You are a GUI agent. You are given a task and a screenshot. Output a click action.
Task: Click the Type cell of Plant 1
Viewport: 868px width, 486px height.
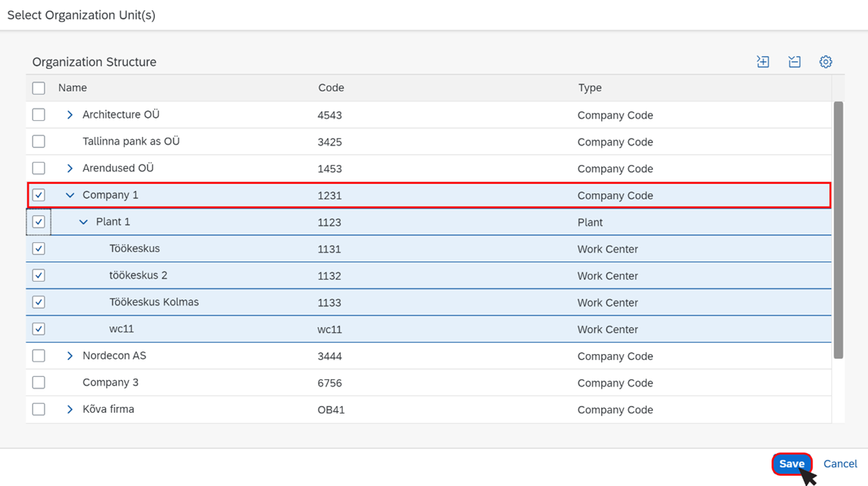coord(590,223)
